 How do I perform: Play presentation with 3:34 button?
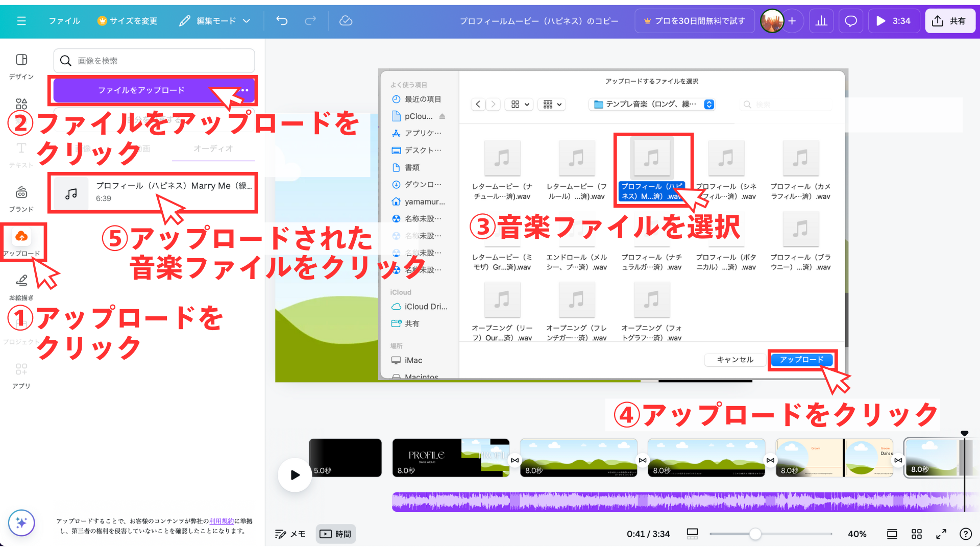click(894, 21)
